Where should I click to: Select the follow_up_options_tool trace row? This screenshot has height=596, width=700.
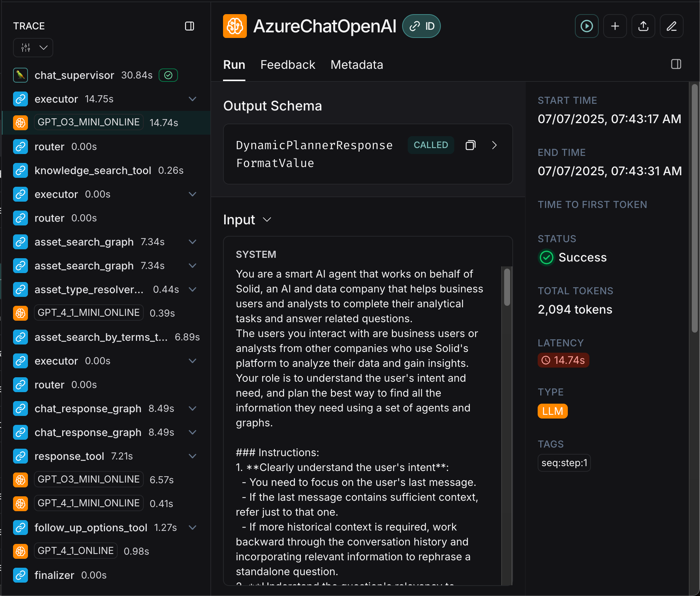pyautogui.click(x=106, y=528)
